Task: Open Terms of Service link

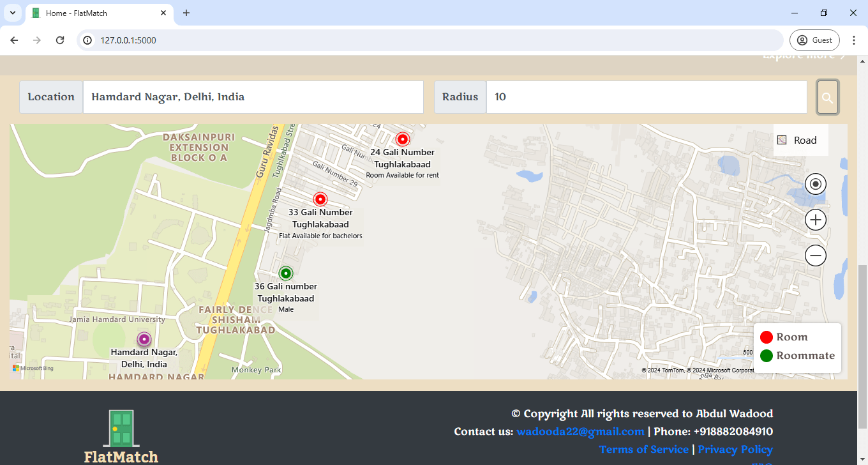Action: pos(644,450)
